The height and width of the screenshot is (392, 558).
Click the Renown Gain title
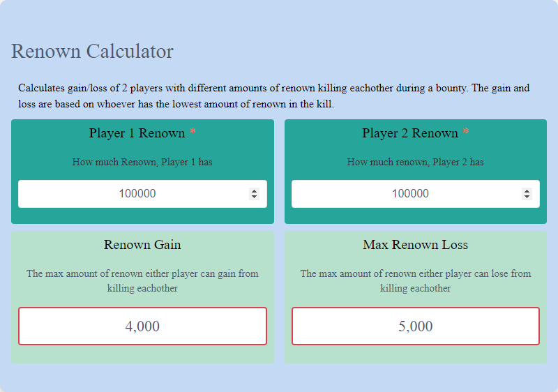click(142, 245)
